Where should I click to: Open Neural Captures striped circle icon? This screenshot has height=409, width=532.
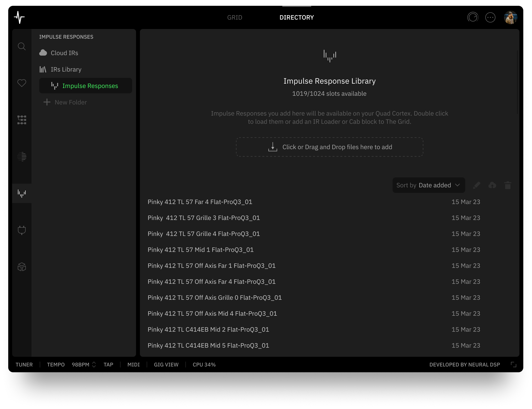pyautogui.click(x=22, y=156)
